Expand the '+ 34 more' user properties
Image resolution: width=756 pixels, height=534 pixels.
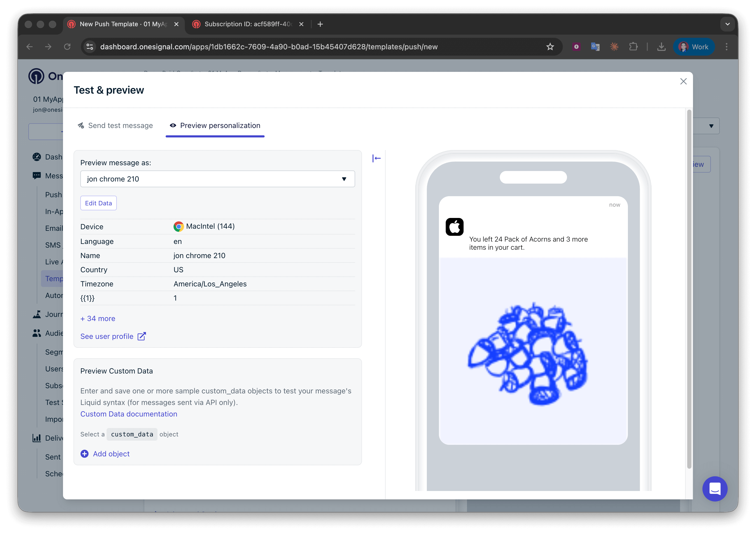pos(98,318)
